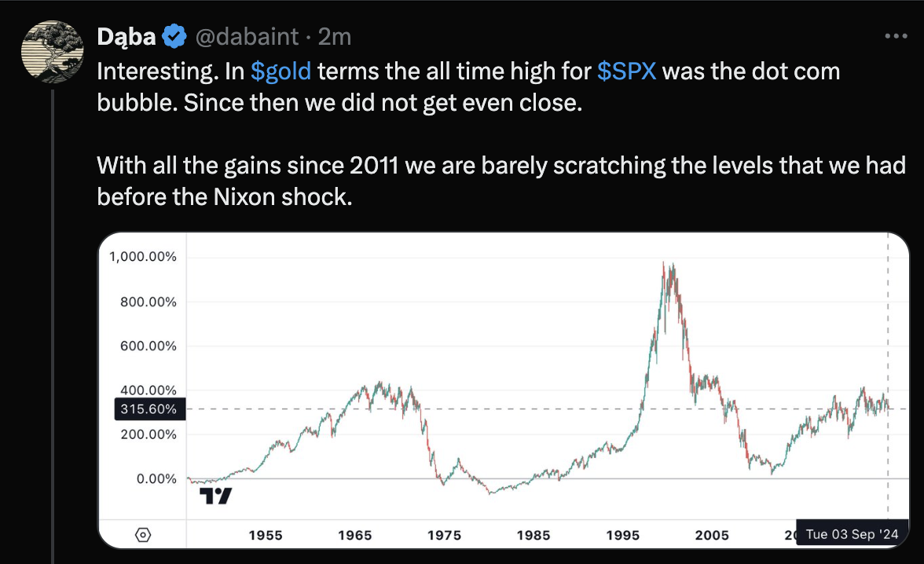Click the Dąba display name

coord(126,37)
